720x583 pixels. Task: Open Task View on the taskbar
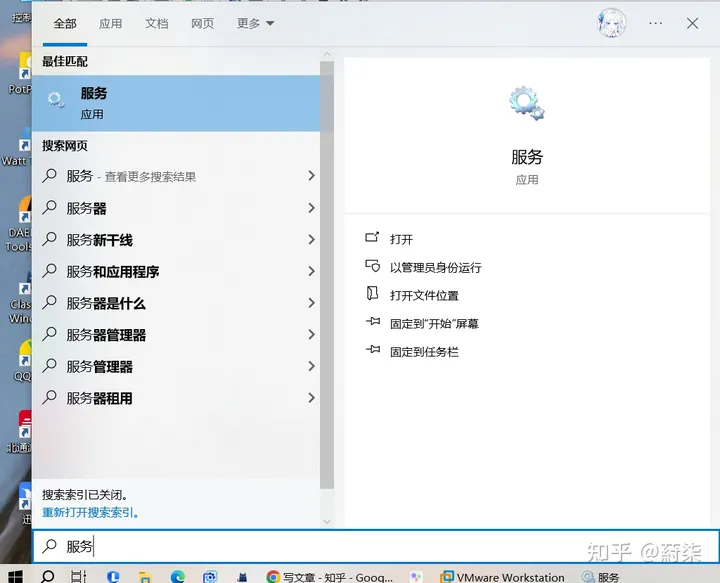[79, 576]
